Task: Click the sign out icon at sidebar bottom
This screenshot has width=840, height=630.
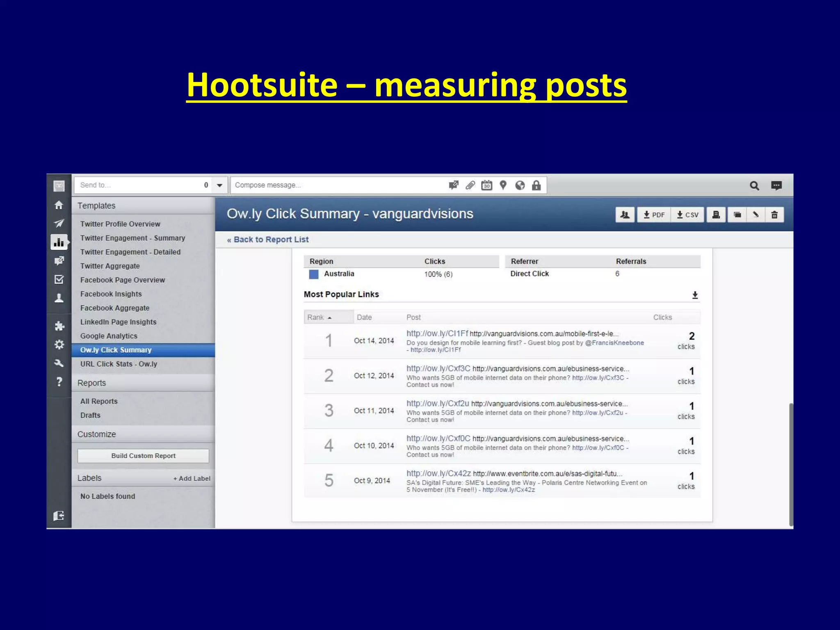Action: pyautogui.click(x=59, y=516)
